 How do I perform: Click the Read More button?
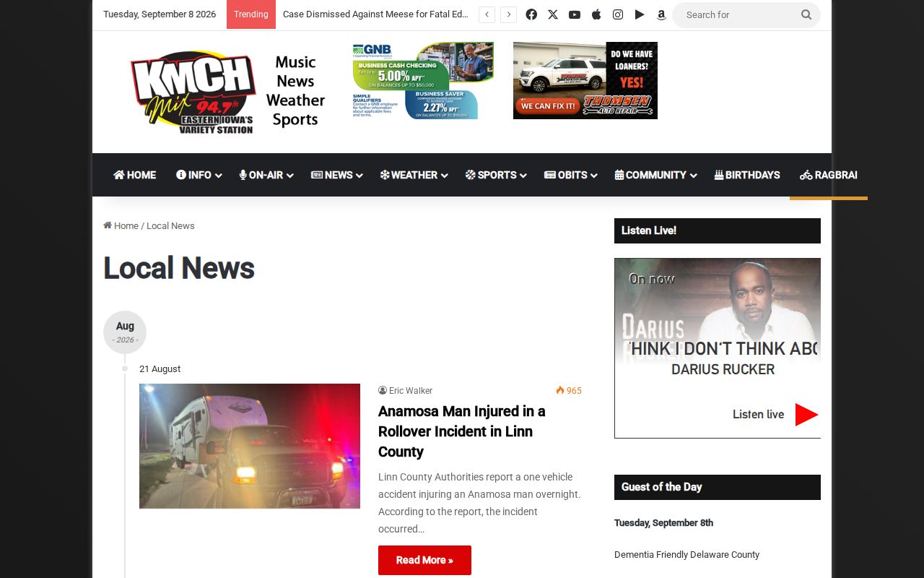[x=424, y=560]
